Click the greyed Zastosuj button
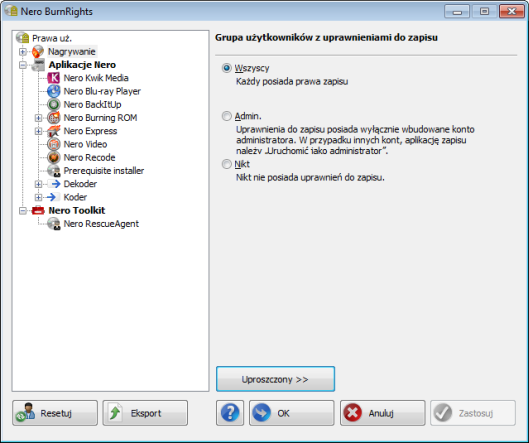This screenshot has height=443, width=529. pyautogui.click(x=473, y=413)
